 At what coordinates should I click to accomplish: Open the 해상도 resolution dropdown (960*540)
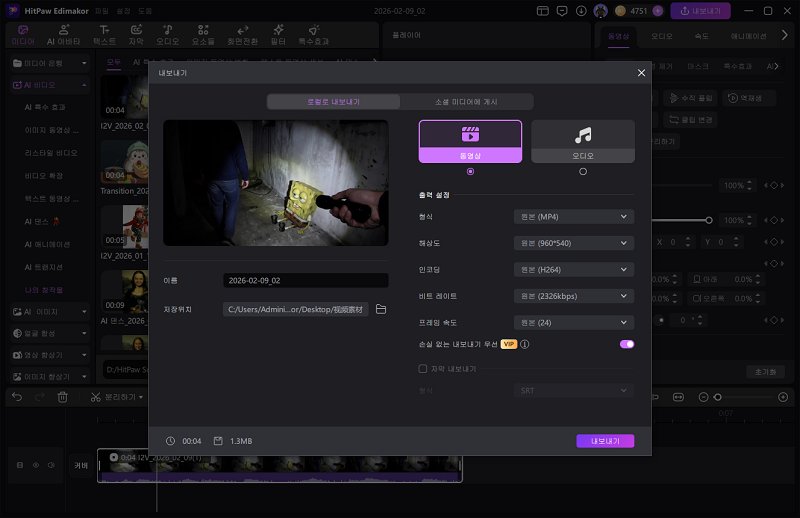[x=573, y=243]
